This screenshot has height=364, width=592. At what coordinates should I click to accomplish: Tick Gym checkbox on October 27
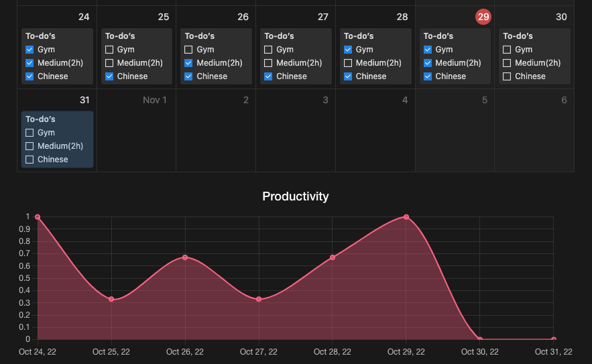[268, 50]
